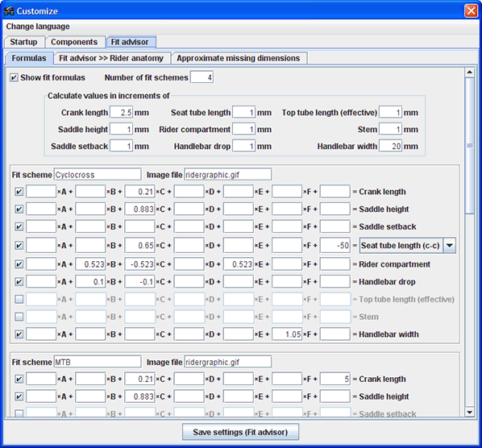Click C coefficient -0.1 in Handlebar drop row
This screenshot has height=448, width=482.
tap(139, 282)
